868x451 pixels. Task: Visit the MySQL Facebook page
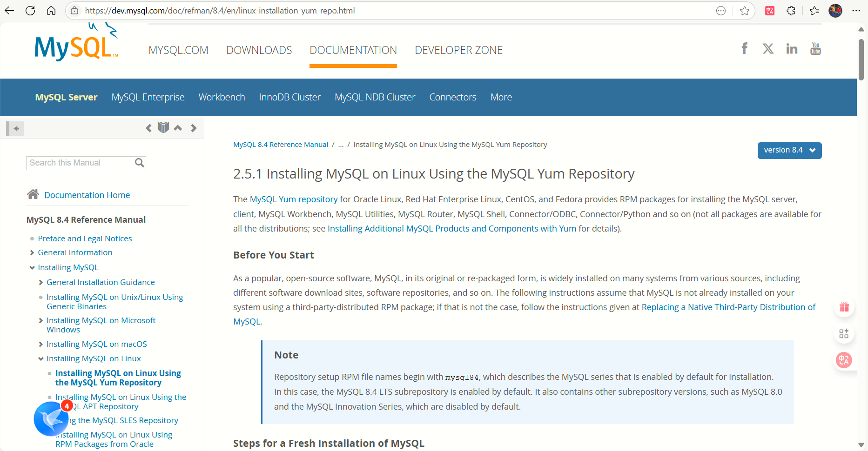(745, 48)
